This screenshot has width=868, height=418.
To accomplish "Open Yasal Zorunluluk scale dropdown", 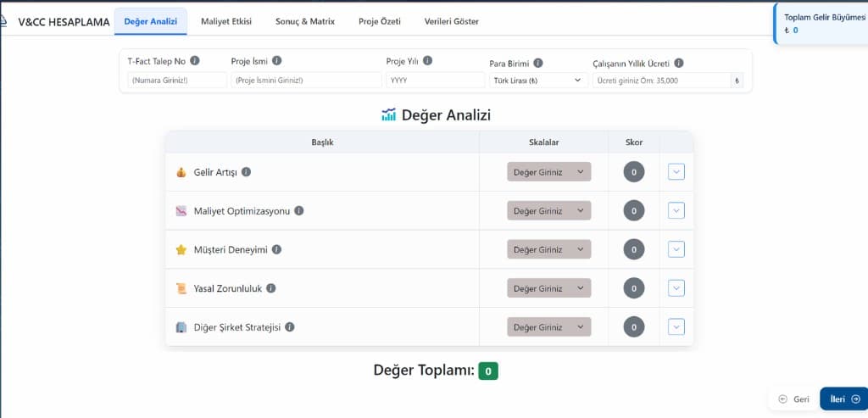I will (549, 288).
